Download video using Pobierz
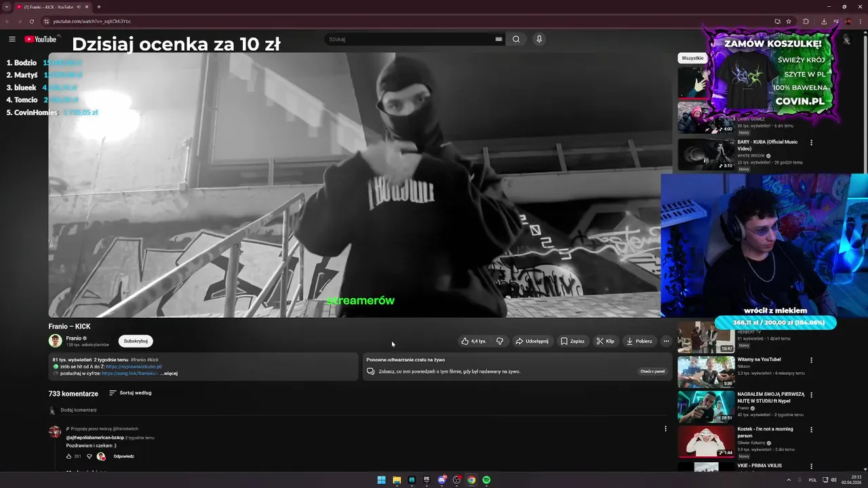Screen dimensions: 868x488 point(639,341)
